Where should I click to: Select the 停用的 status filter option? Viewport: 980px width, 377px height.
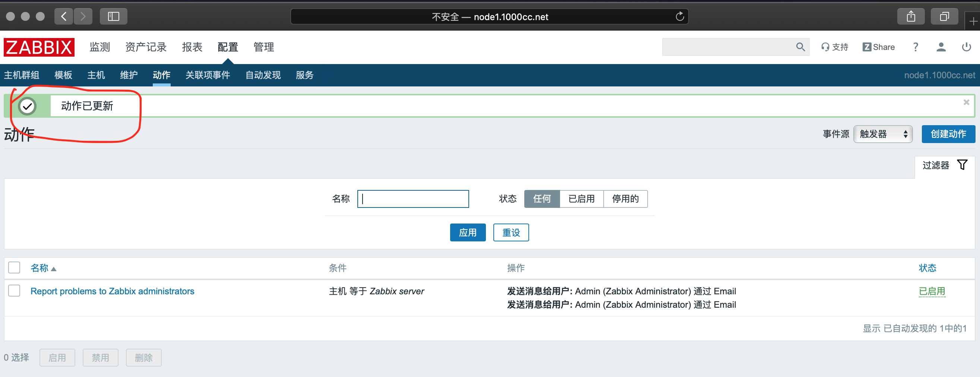point(625,199)
